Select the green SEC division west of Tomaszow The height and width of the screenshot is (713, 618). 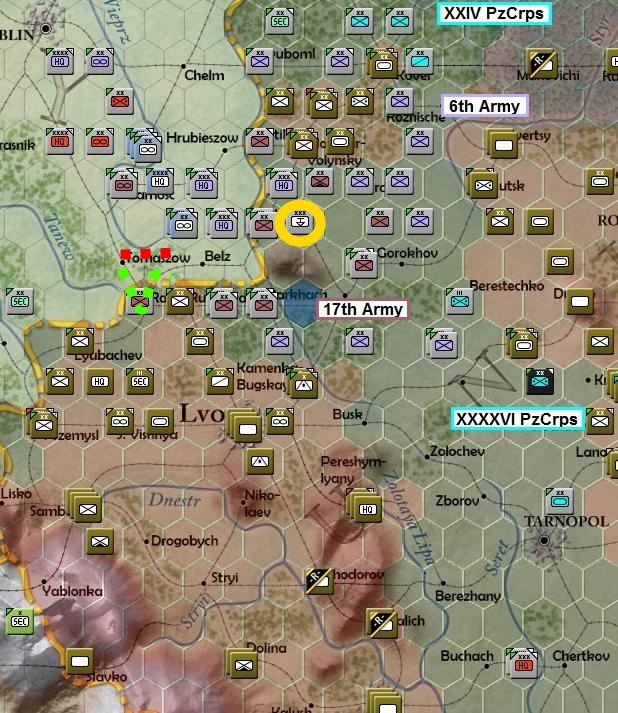20,301
